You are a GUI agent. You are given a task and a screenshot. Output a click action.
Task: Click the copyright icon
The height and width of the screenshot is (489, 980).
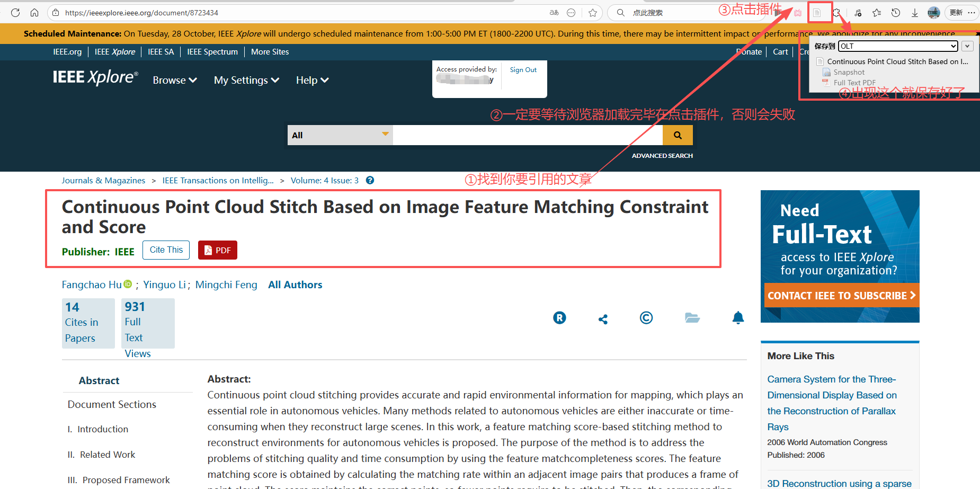[x=646, y=318]
